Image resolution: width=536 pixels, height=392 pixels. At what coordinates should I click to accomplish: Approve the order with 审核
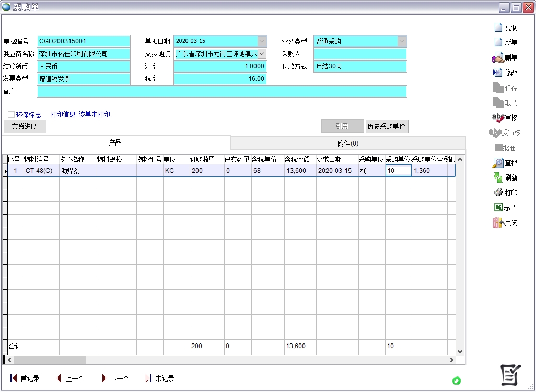tap(498, 118)
